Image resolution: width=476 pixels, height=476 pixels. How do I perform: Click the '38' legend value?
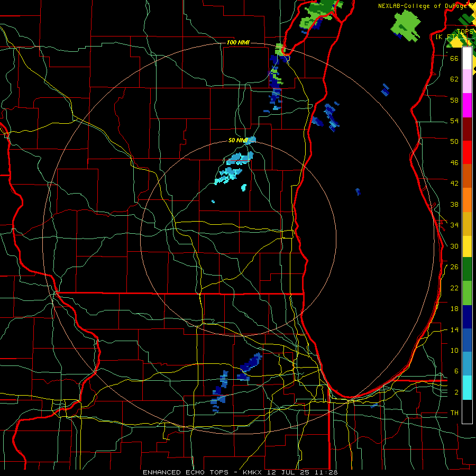point(454,204)
